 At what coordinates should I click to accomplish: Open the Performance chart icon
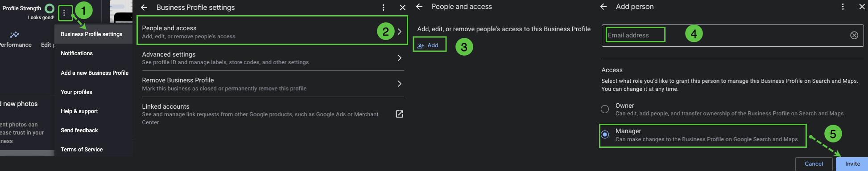click(14, 35)
